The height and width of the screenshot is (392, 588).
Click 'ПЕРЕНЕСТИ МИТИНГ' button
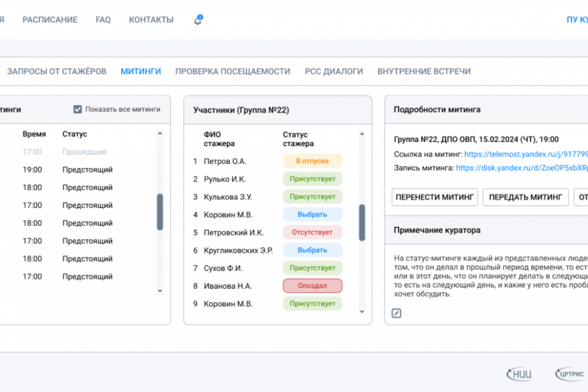pos(434,197)
